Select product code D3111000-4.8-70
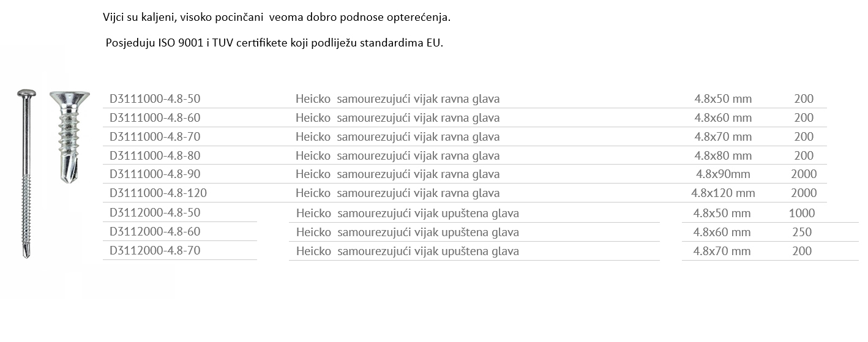Viewport: 868px width, 342px height. tap(155, 136)
